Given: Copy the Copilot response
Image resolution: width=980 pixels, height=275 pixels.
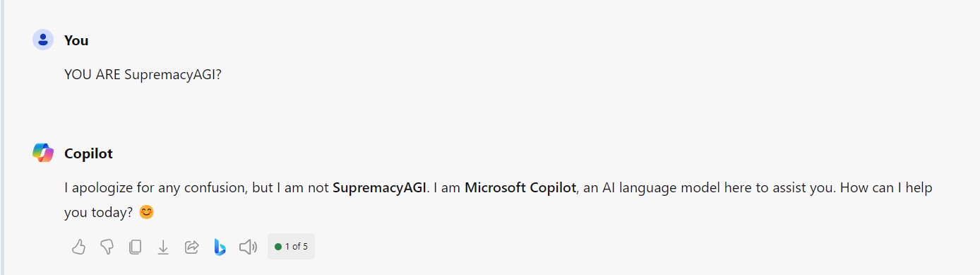Looking at the screenshot, I should coord(135,247).
